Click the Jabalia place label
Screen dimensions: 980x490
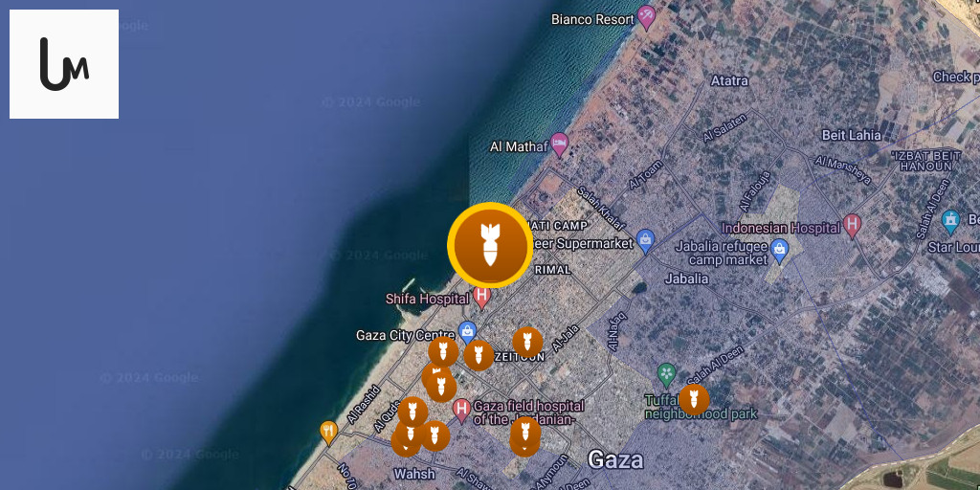[x=686, y=278]
